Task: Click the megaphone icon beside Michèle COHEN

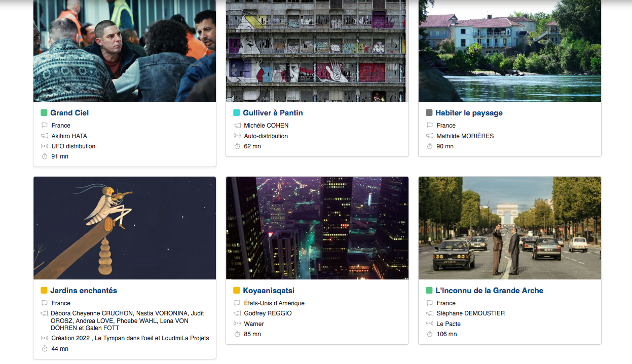Action: pos(237,126)
